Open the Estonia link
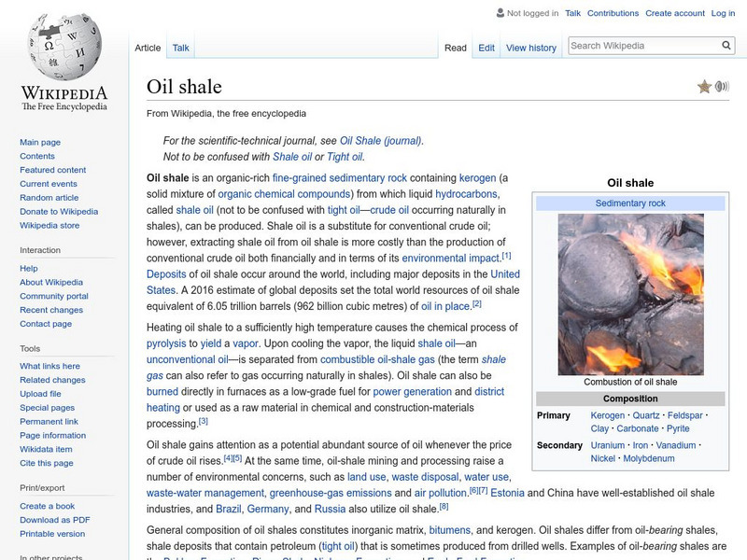The image size is (747, 560). coord(507,493)
